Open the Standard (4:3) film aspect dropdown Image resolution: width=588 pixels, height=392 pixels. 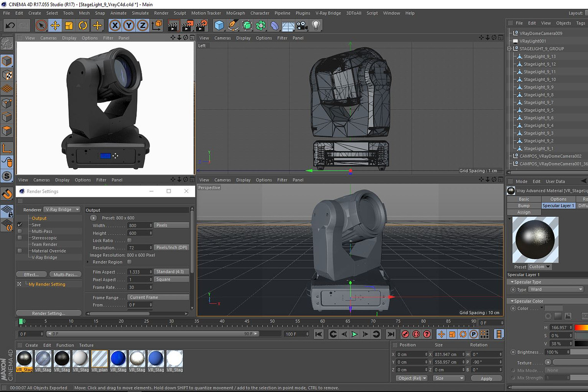[x=171, y=271]
